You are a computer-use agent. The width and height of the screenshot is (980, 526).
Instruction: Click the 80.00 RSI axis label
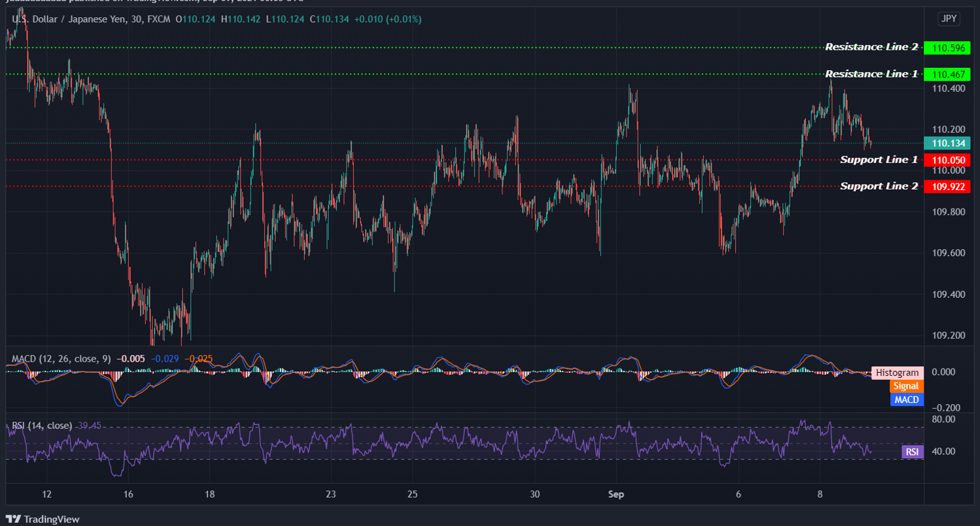[x=944, y=420]
